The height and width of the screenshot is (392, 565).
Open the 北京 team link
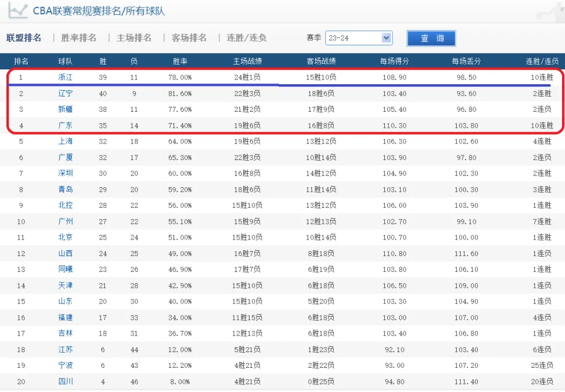coord(65,237)
